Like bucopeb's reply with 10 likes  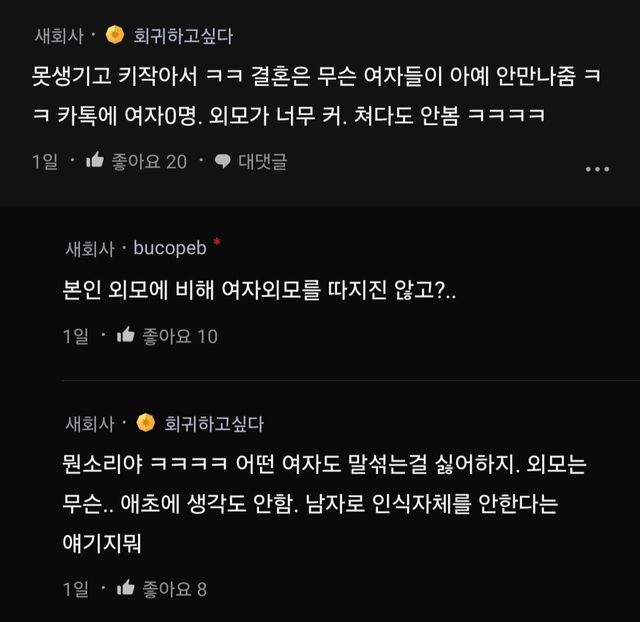(x=126, y=336)
